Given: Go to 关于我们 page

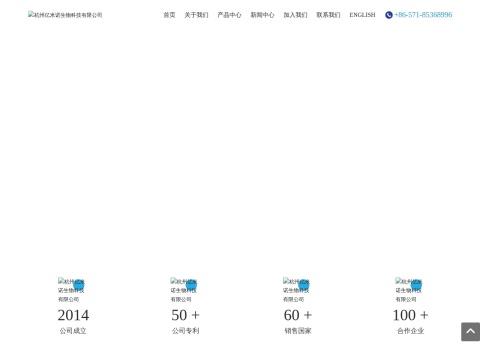Looking at the screenshot, I should (x=196, y=15).
